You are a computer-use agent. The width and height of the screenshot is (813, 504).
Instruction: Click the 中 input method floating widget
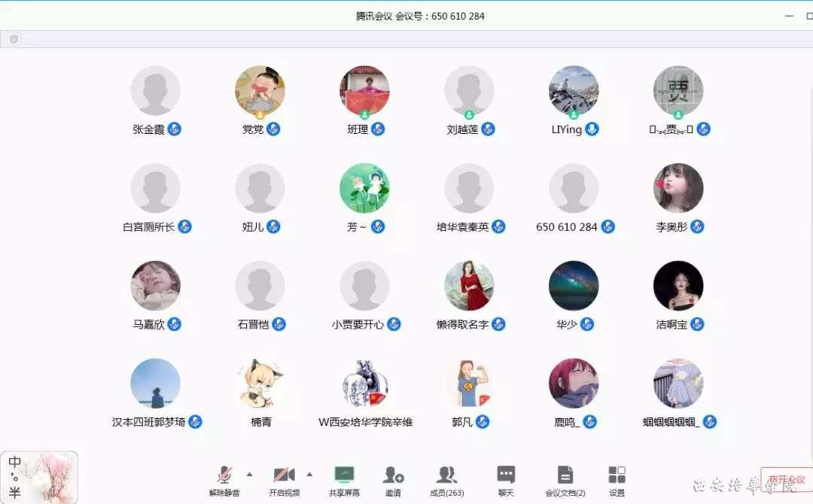pos(15,463)
